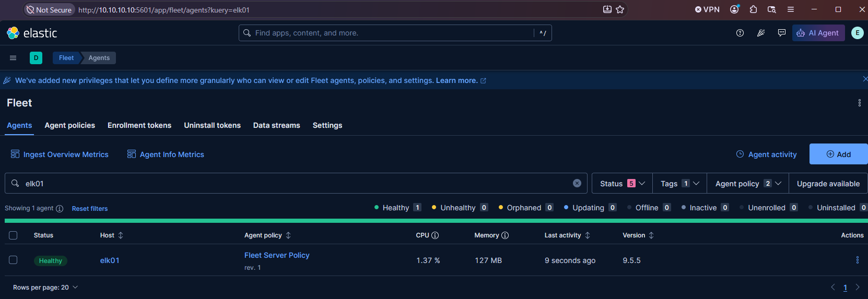
Task: Go to previous page arrow
Action: tap(833, 287)
